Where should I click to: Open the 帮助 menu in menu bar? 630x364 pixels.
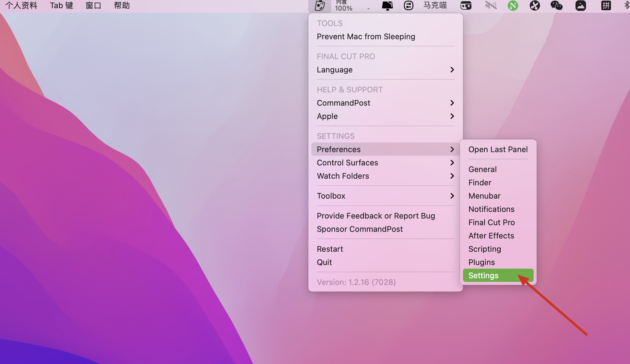click(122, 5)
